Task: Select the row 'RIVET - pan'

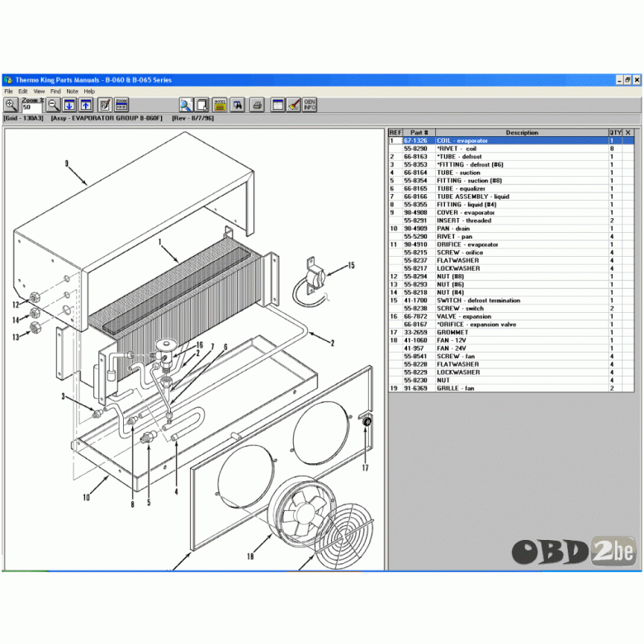Action: [x=511, y=237]
